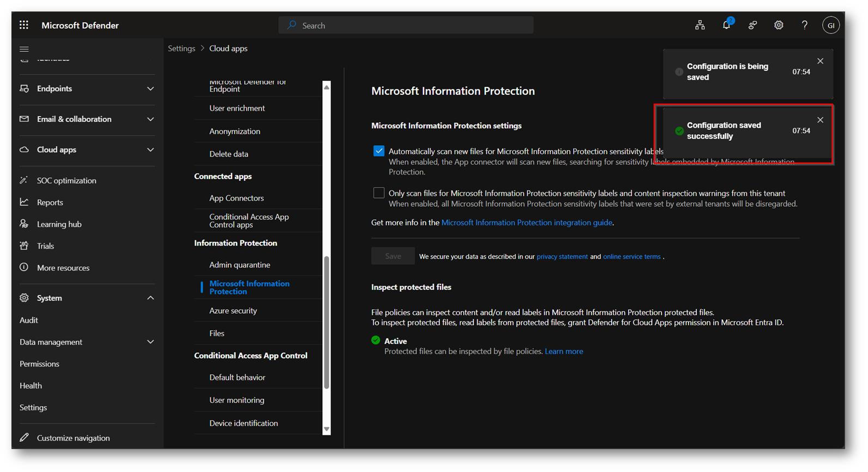Click the notifications bell icon
This screenshot has height=472, width=868.
click(x=726, y=25)
